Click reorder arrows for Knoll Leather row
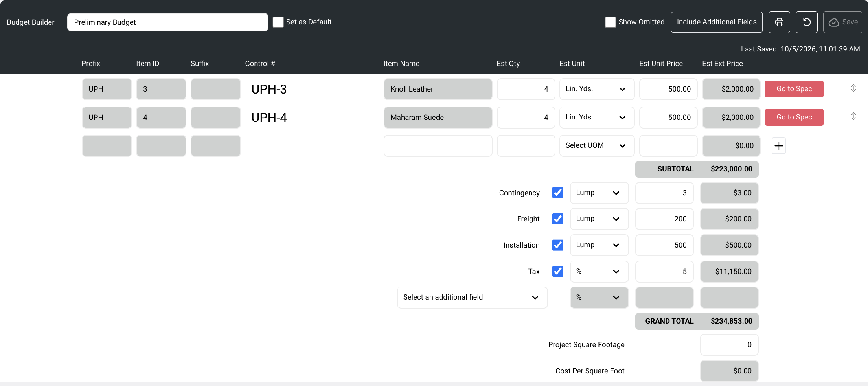The height and width of the screenshot is (386, 868). tap(853, 88)
